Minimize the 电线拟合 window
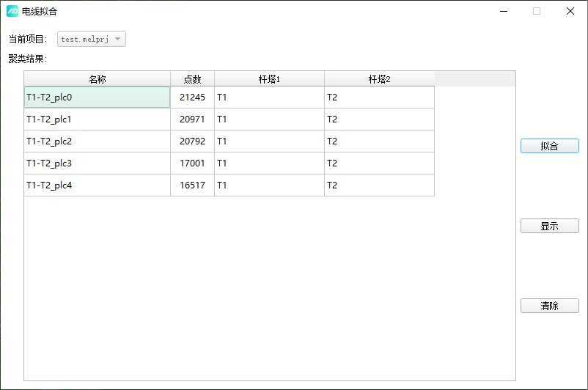Screen dimensions: 588x390 coord(504,11)
